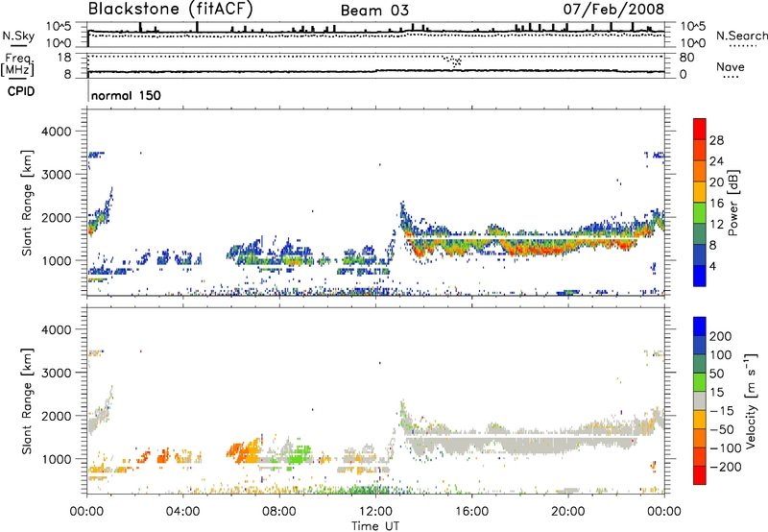Click the red bottom of velocity color bar
The width and height of the screenshot is (768, 532).
pos(700,475)
